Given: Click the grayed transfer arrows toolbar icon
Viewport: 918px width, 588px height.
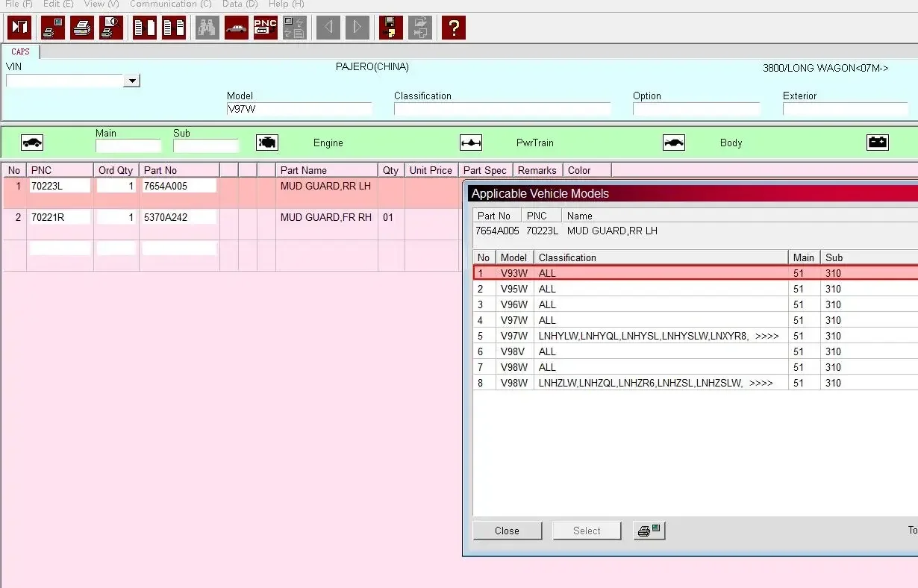Looking at the screenshot, I should (295, 28).
